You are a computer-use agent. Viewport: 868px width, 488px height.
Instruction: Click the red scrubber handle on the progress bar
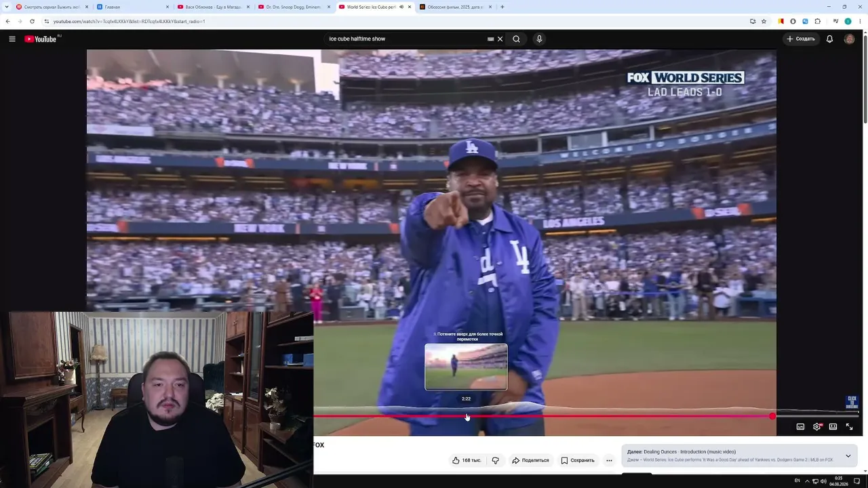click(x=772, y=416)
